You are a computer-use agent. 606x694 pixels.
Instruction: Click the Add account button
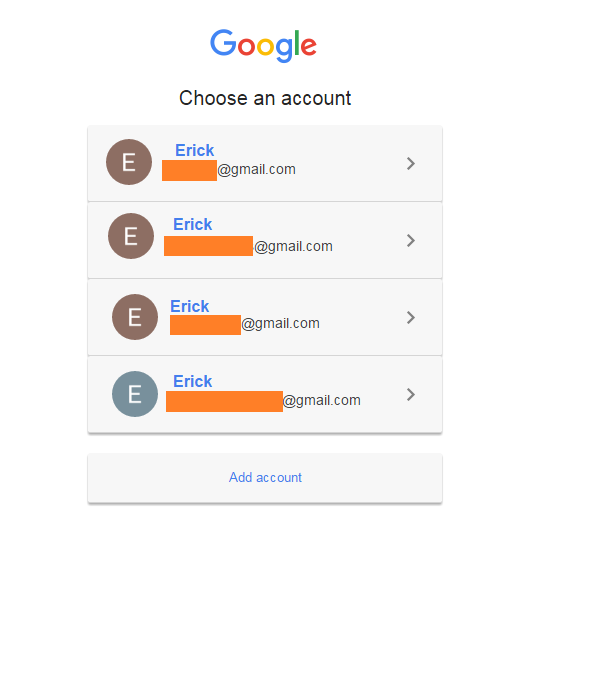(265, 478)
